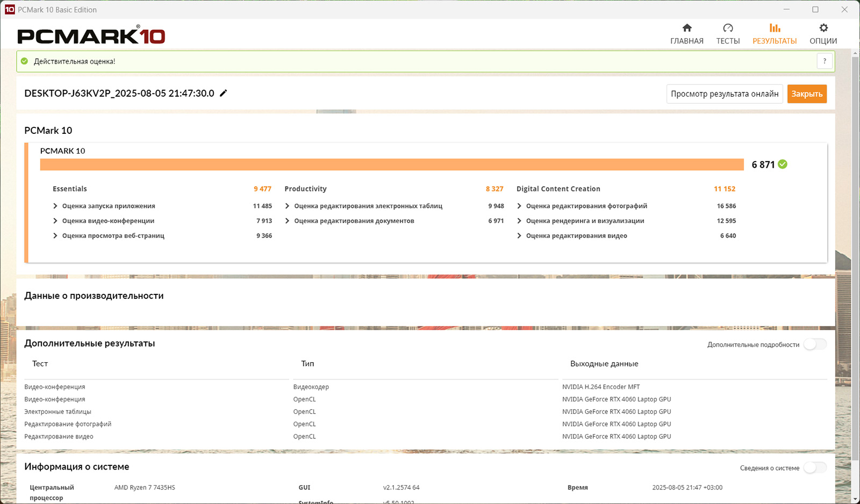This screenshot has height=504, width=860.
Task: Click Видеокодер type cell
Action: [x=311, y=387]
